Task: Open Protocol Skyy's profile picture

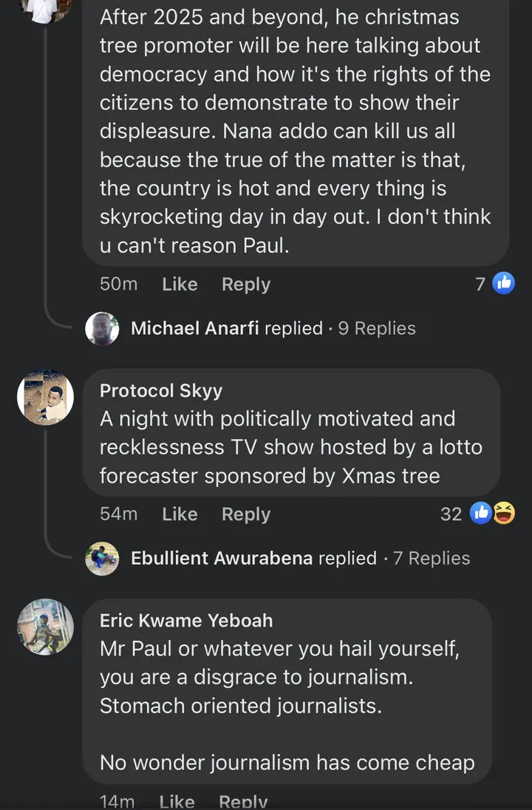Action: pyautogui.click(x=46, y=397)
